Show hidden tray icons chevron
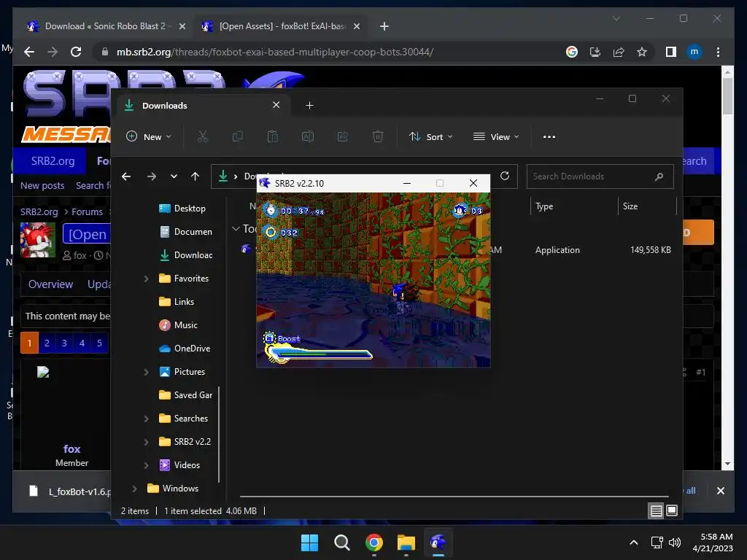 [634, 542]
